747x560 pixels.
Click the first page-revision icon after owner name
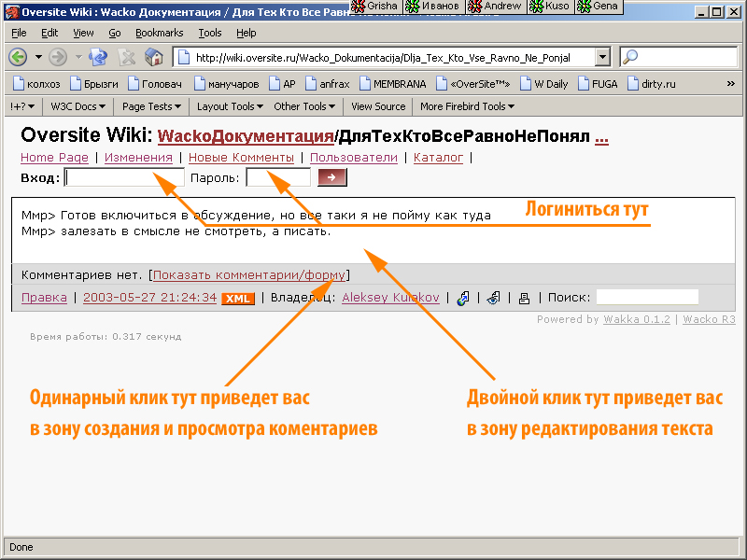point(462,299)
